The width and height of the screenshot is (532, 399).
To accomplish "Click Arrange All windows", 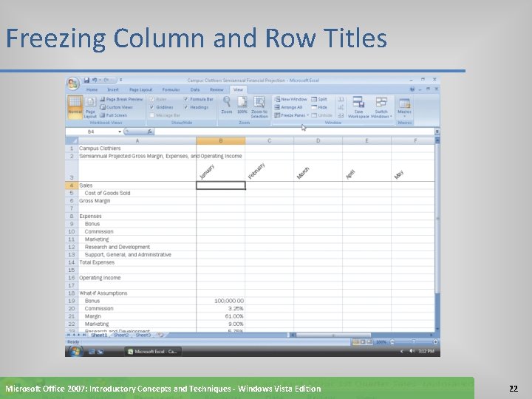I will coord(288,107).
